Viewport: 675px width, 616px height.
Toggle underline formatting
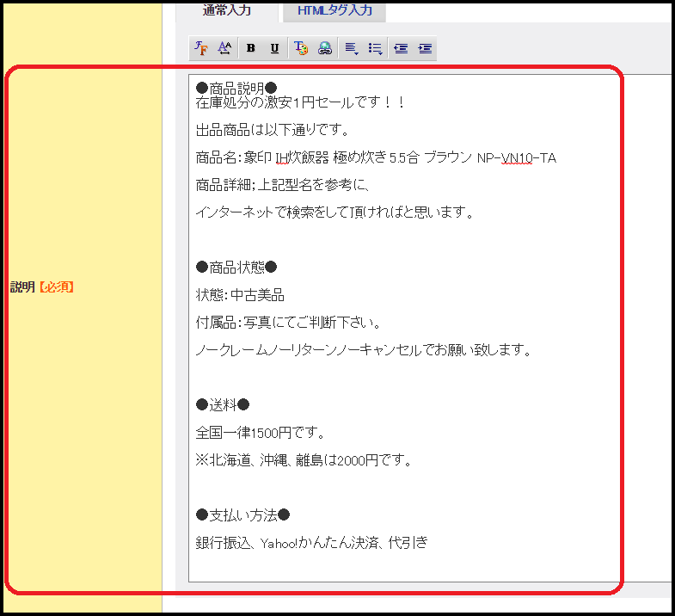click(x=274, y=48)
